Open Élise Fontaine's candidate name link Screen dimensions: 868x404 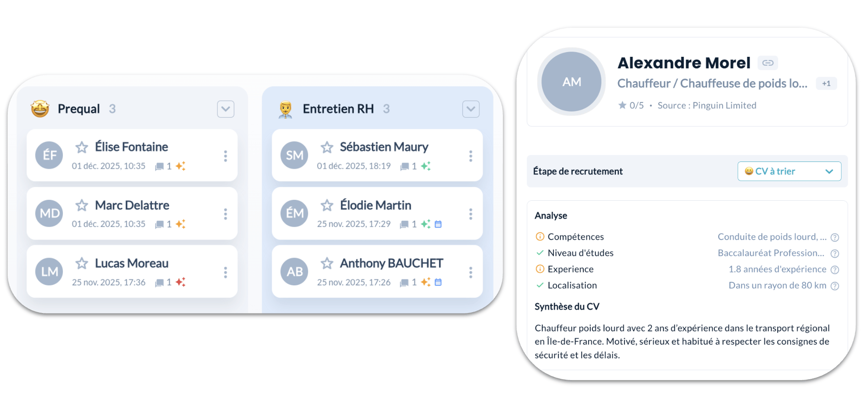pos(132,147)
